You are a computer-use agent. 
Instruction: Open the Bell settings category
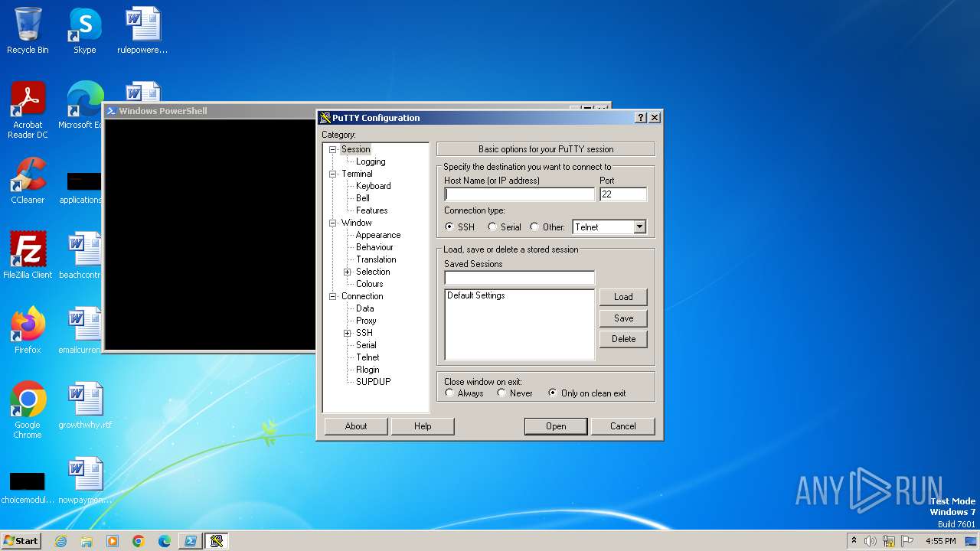point(363,198)
